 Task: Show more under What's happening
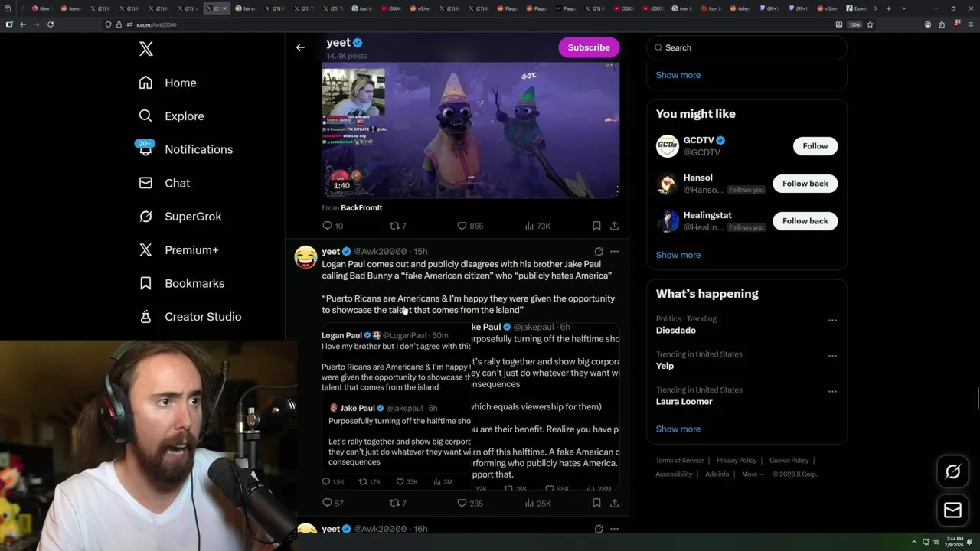[678, 429]
